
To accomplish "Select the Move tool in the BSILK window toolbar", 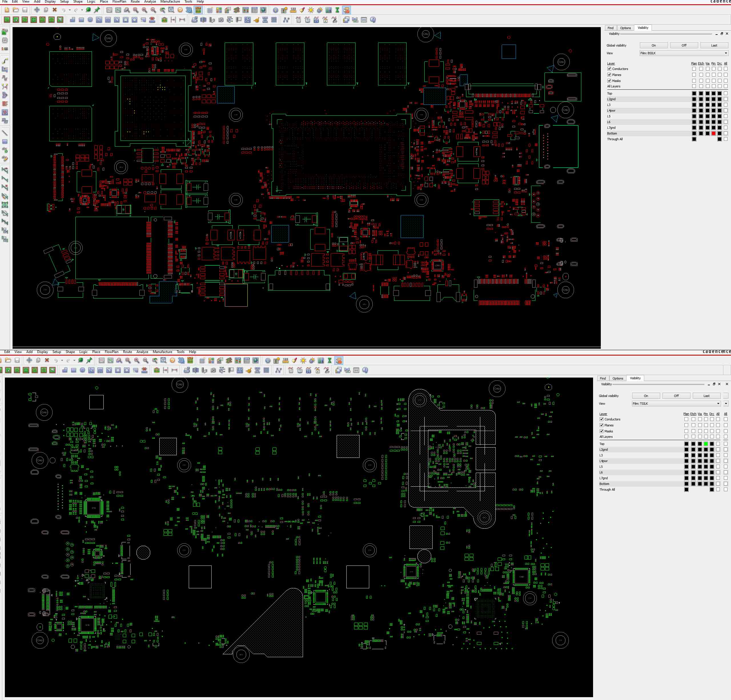I will 37,10.
